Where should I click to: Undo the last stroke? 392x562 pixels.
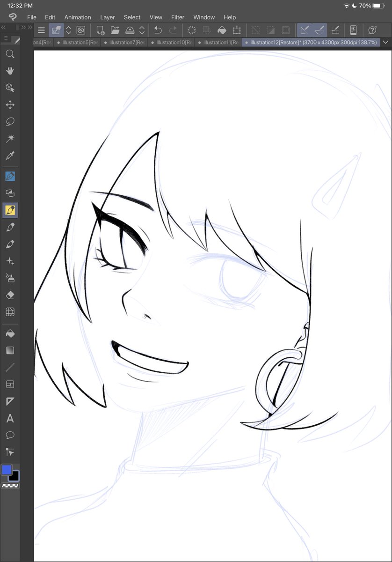click(158, 30)
